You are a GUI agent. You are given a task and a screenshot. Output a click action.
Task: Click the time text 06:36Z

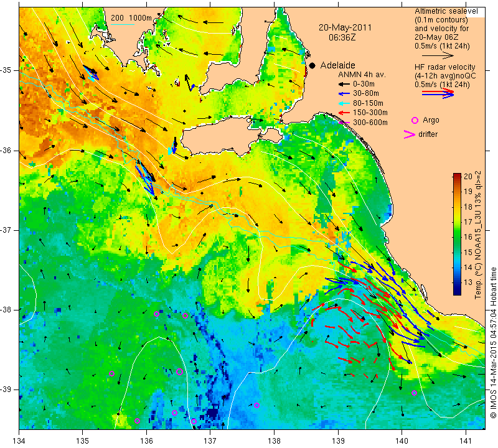point(342,37)
